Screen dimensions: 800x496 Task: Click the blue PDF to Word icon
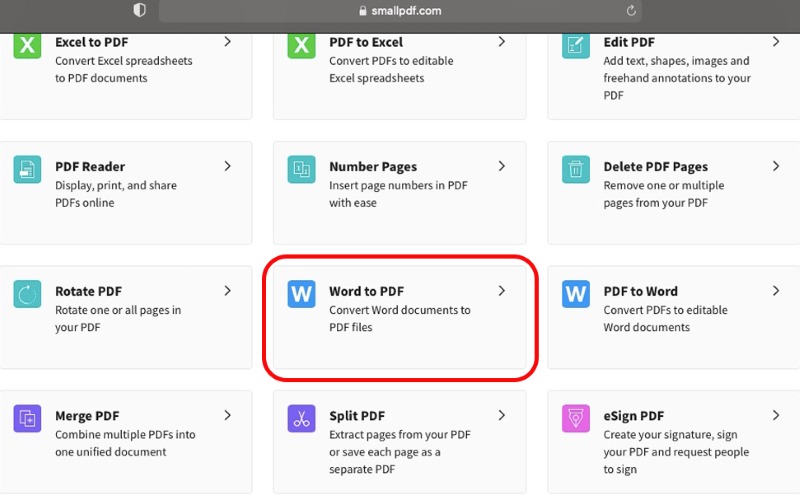(x=575, y=294)
